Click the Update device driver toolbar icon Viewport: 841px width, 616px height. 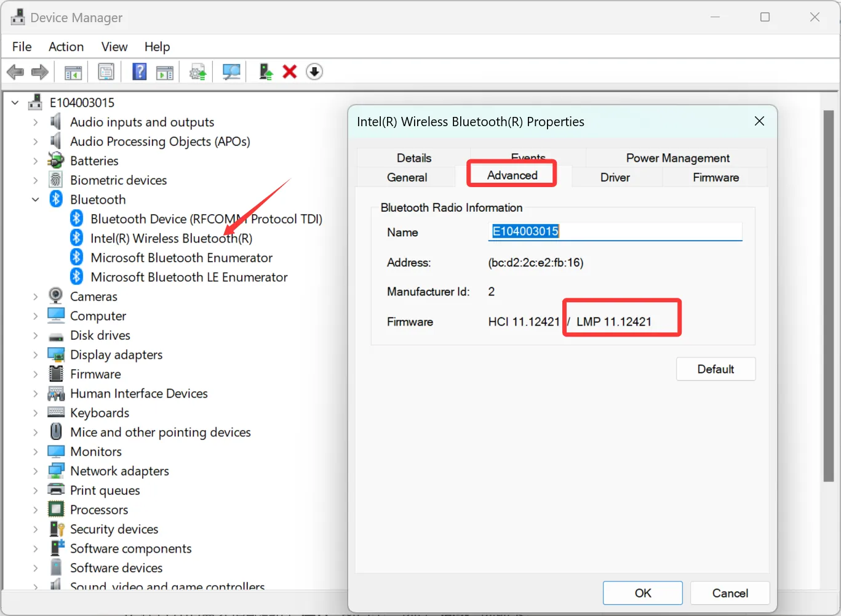click(198, 72)
